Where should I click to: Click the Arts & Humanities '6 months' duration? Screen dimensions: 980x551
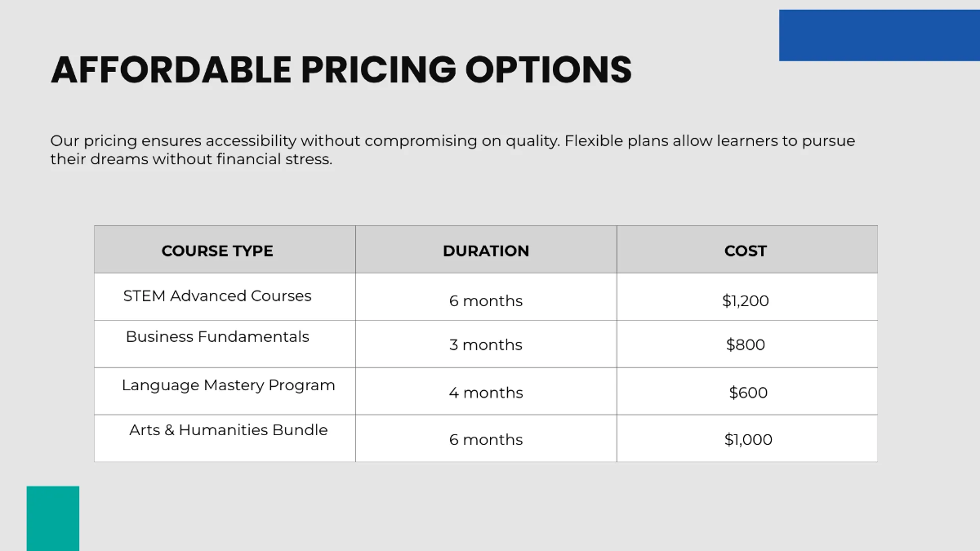(486, 439)
